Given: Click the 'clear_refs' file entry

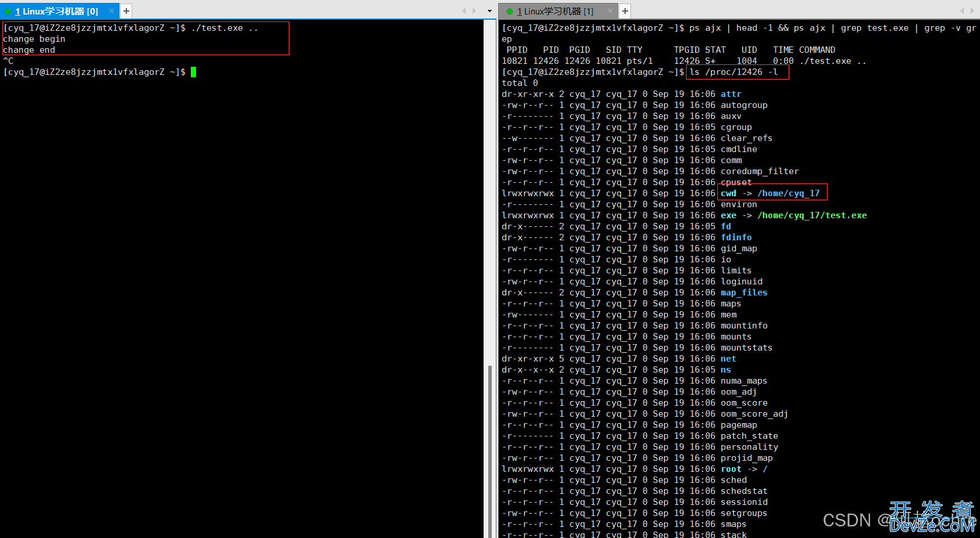Looking at the screenshot, I should point(747,138).
